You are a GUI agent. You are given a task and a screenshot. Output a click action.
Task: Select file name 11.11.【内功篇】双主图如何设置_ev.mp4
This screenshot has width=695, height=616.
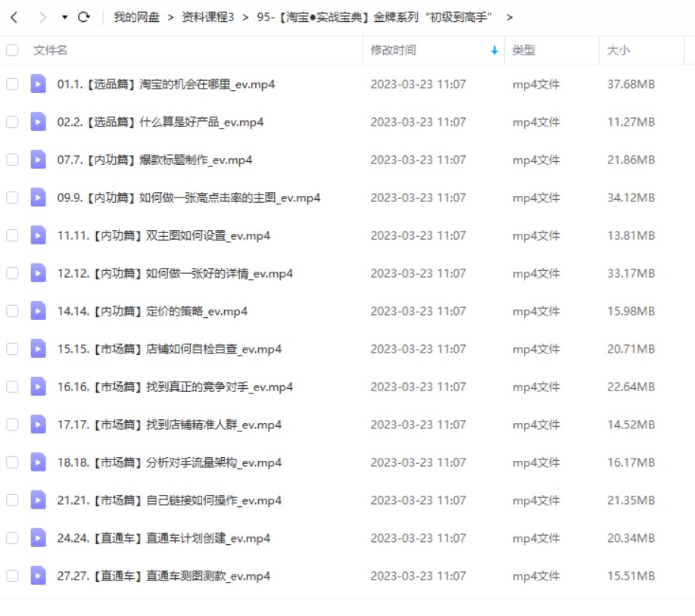[x=164, y=235]
